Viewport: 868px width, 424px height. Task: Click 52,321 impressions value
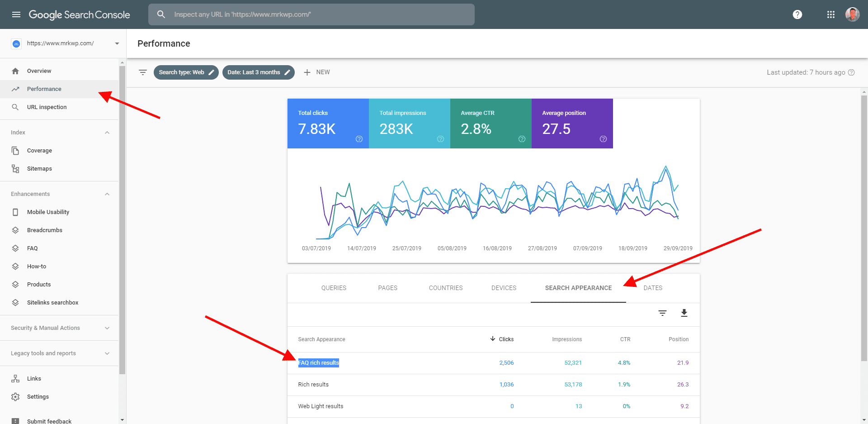click(x=573, y=363)
